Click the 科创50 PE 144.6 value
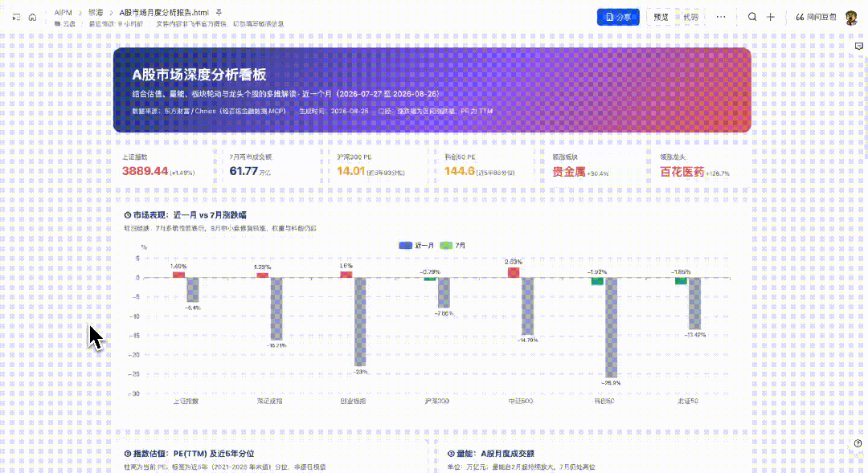Screen dimensions: 868x473 click(x=460, y=171)
